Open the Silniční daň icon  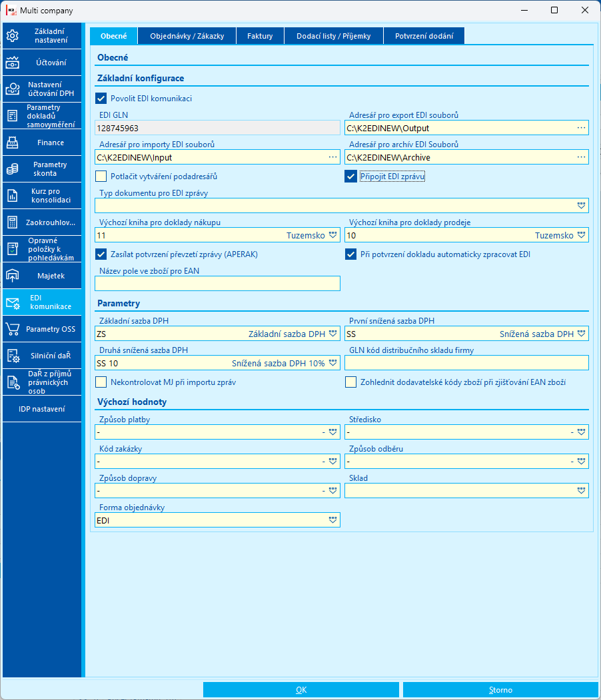pos(13,356)
